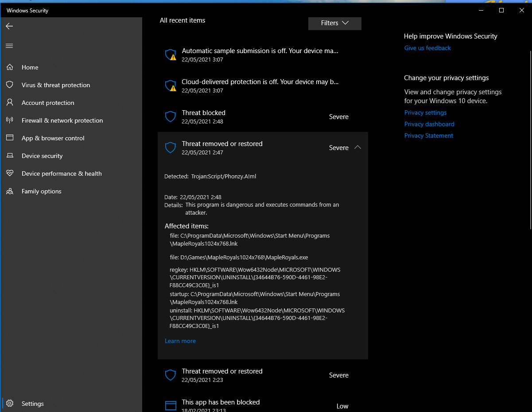
Task: Click Device performance & health heart icon
Action: click(x=9, y=173)
